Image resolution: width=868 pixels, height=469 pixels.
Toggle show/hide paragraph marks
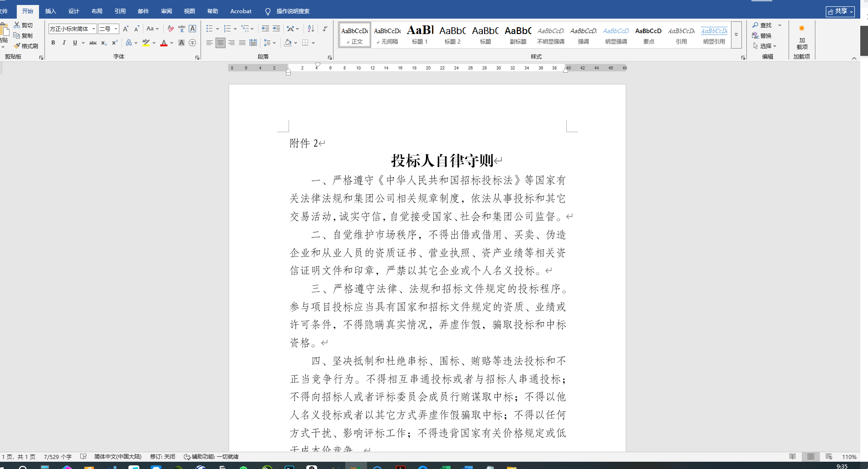(325, 29)
